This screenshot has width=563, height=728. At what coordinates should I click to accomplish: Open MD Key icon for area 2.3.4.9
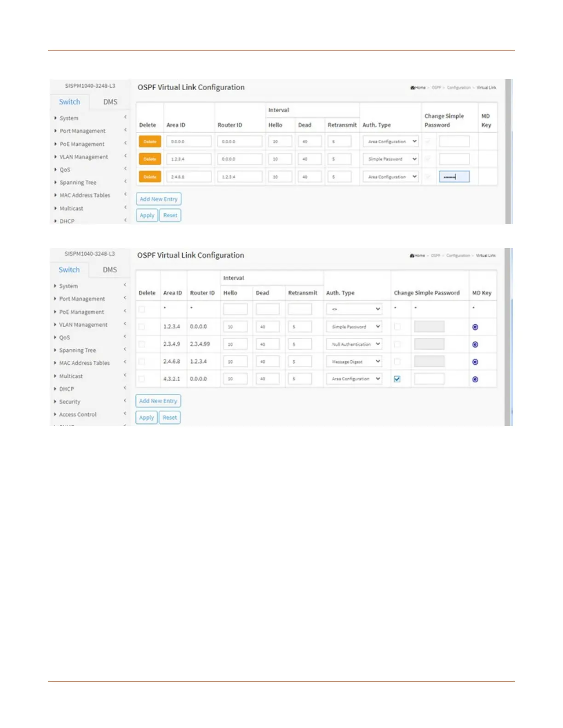pos(475,345)
